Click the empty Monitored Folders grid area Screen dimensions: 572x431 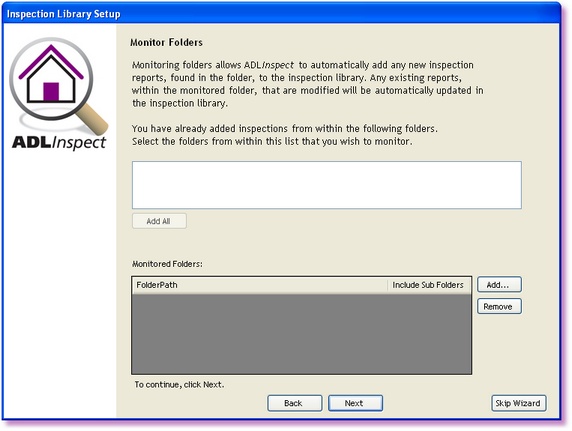(x=301, y=334)
